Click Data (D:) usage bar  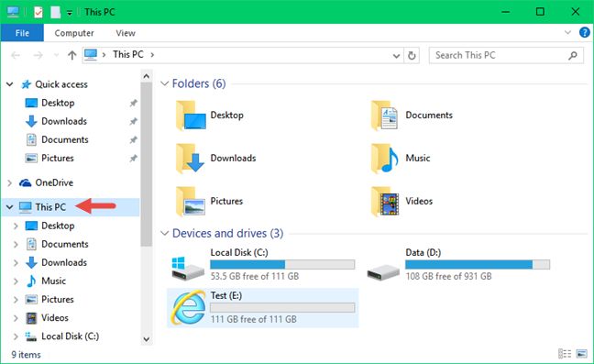478,264
